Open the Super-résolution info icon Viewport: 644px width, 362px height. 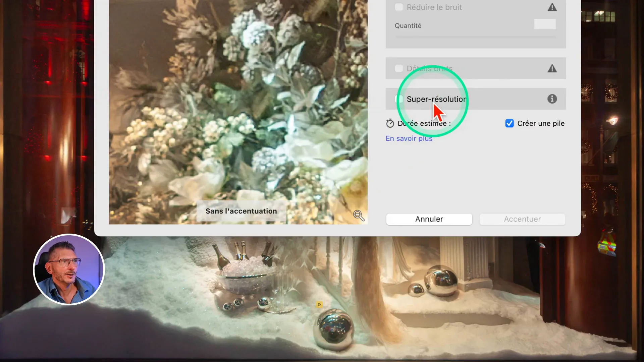click(552, 99)
